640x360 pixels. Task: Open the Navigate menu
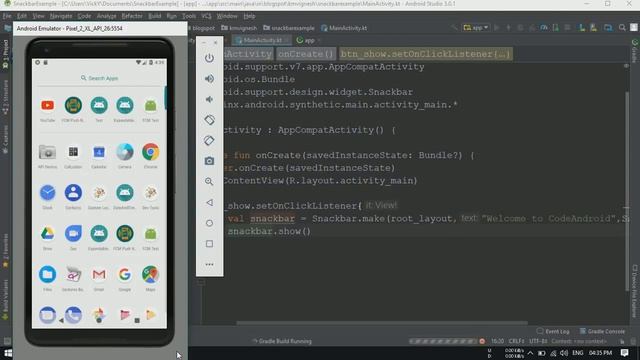click(61, 16)
